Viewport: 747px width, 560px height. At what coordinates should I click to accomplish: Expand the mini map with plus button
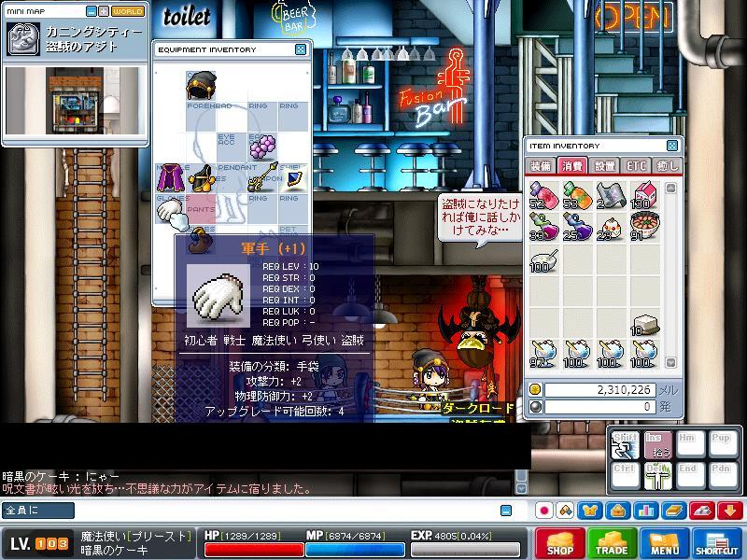104,11
